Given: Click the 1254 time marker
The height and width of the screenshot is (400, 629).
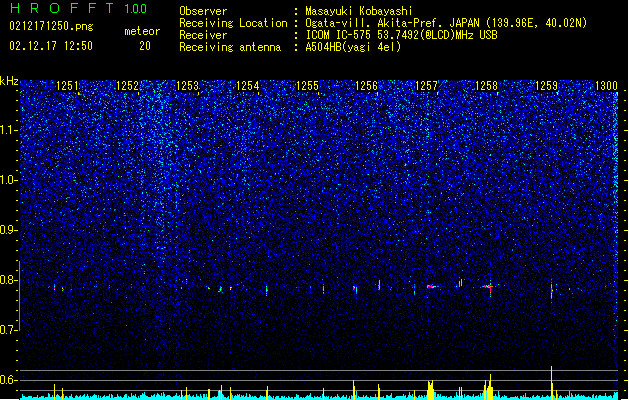Looking at the screenshot, I should [x=248, y=86].
